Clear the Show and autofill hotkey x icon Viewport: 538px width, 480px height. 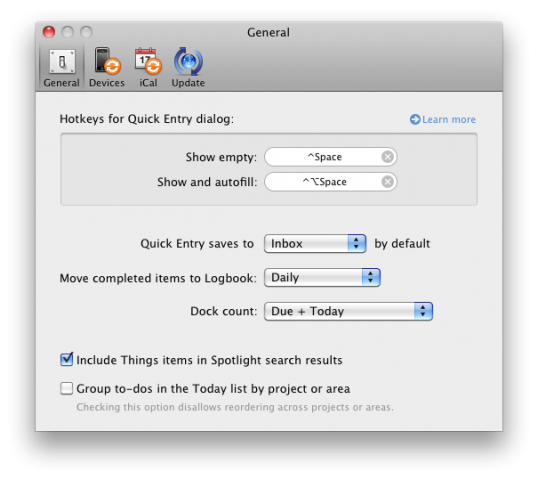388,182
